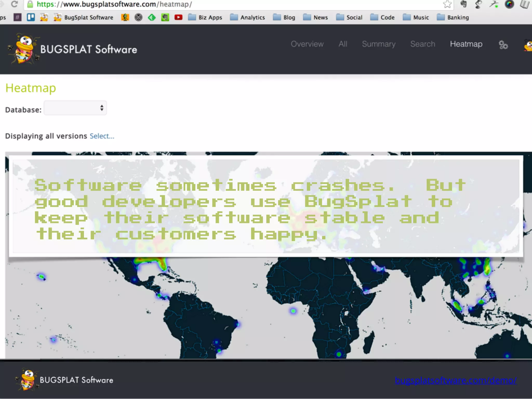Expand the News bookmark folder
The width and height of the screenshot is (532, 399).
(315, 17)
